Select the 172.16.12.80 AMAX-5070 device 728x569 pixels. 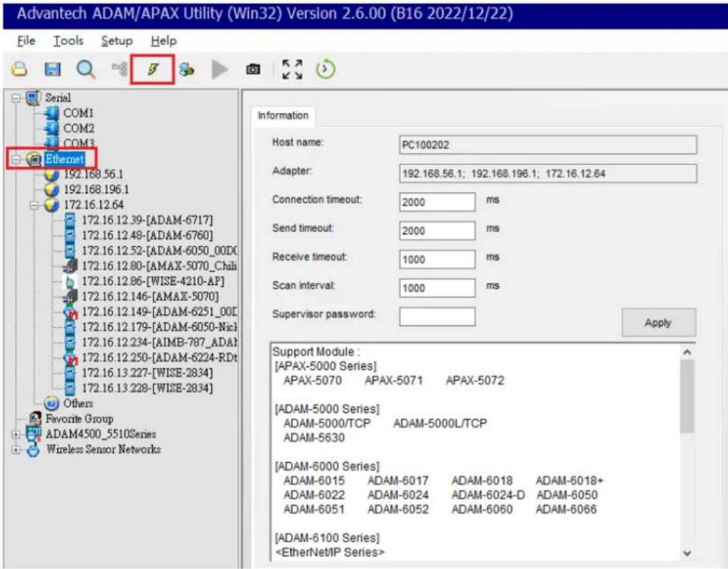[x=159, y=266]
